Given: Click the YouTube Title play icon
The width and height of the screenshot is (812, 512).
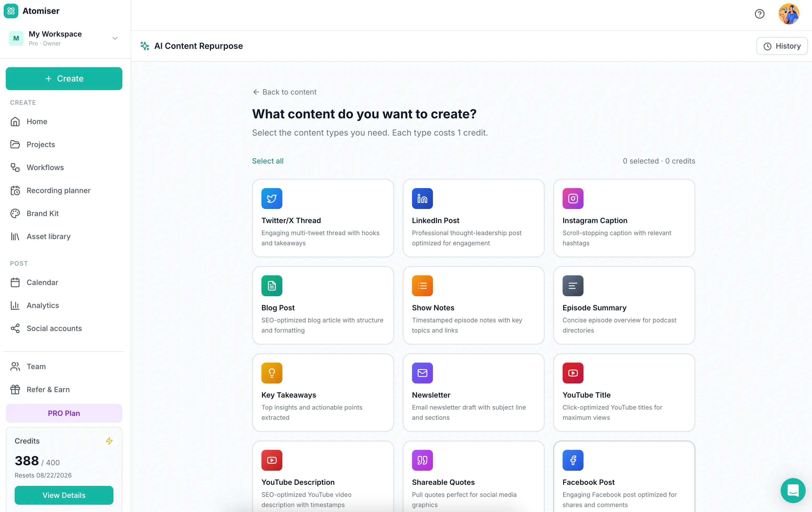Looking at the screenshot, I should 573,373.
